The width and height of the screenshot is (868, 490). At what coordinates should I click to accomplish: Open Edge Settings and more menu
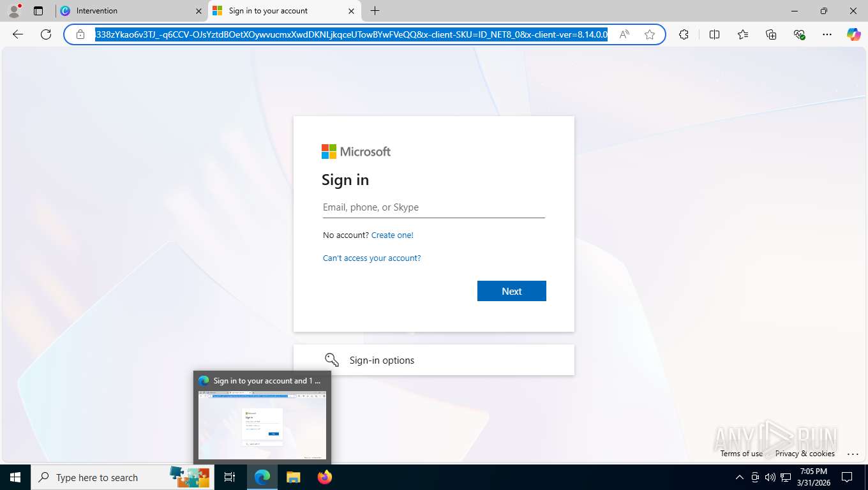tap(827, 34)
